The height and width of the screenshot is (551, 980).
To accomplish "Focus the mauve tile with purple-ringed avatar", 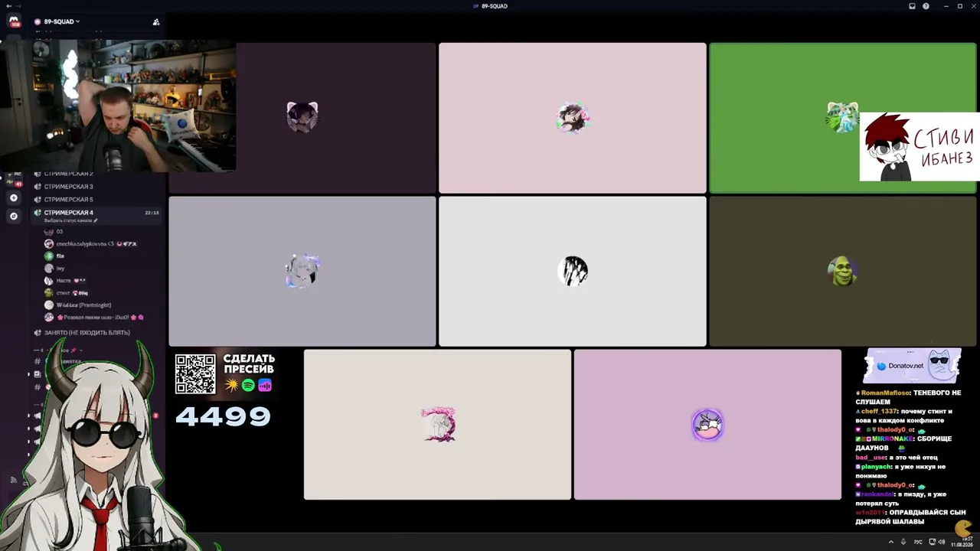I will [707, 425].
